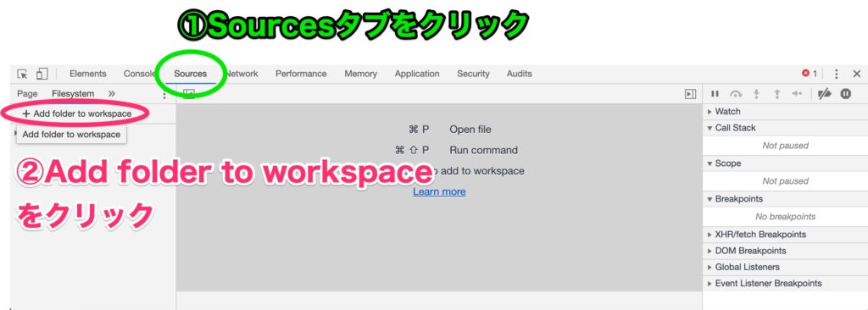
Task: Switch to the Security tab
Action: pyautogui.click(x=473, y=74)
